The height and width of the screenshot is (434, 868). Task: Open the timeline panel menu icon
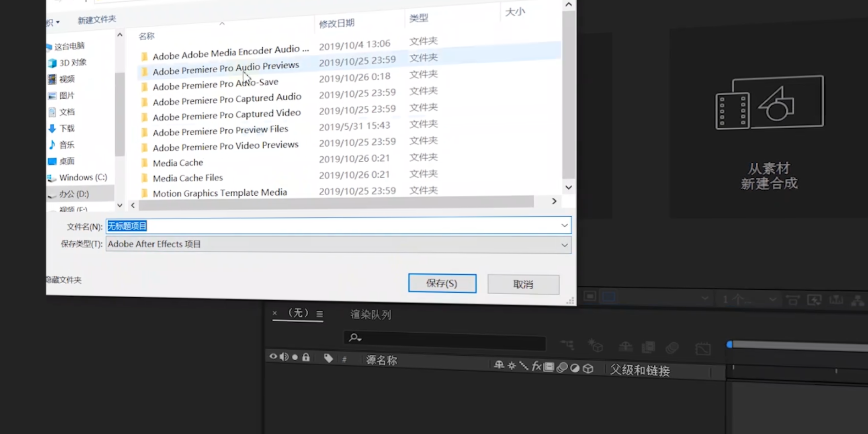(319, 314)
